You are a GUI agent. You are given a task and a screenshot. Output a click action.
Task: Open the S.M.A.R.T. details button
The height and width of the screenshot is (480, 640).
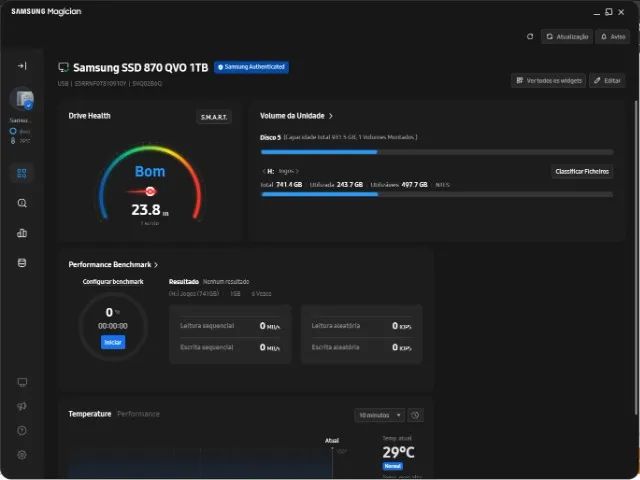click(214, 118)
